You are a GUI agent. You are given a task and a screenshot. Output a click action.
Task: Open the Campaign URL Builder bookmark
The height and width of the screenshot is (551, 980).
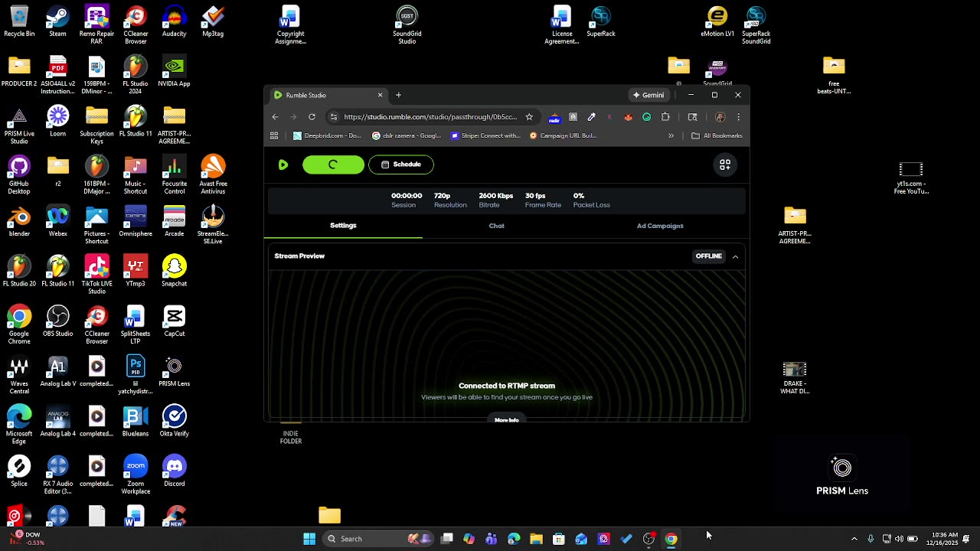(x=563, y=135)
